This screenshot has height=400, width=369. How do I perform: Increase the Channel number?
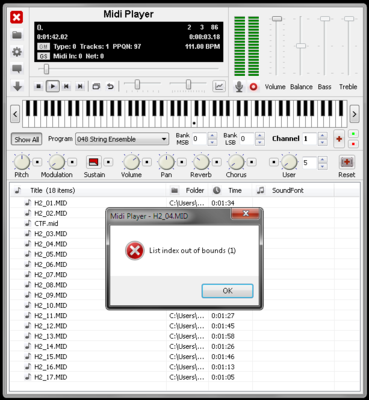[322, 136]
